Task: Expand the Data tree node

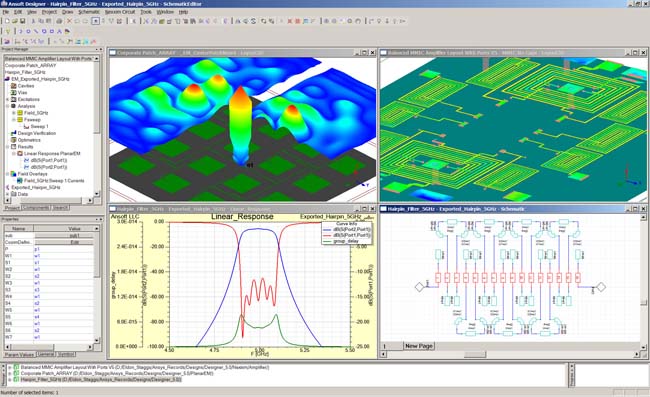Action: click(7, 194)
